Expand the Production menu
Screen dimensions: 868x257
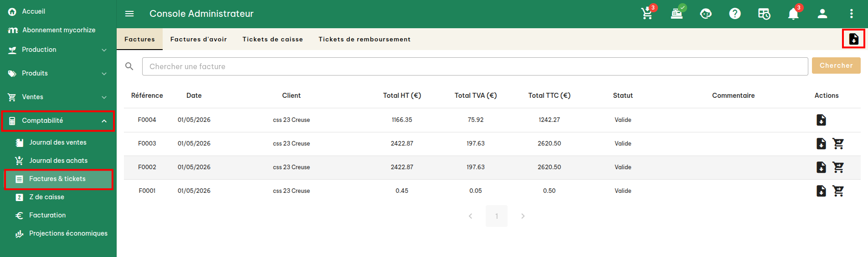58,50
